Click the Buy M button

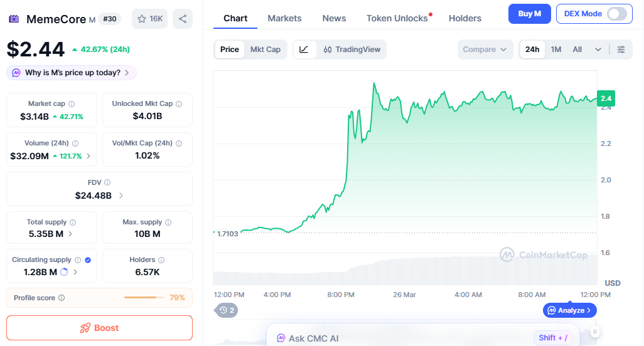coord(529,14)
